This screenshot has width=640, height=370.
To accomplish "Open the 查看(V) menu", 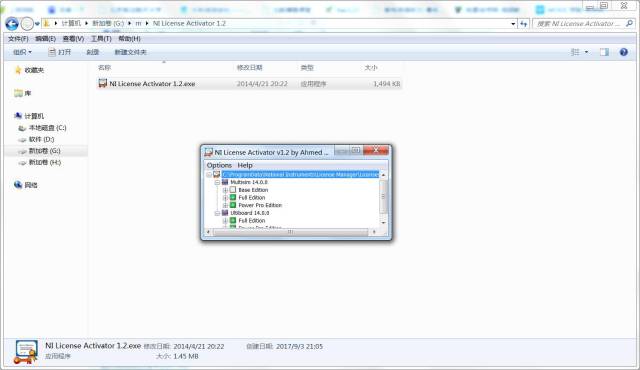I will point(73,38).
